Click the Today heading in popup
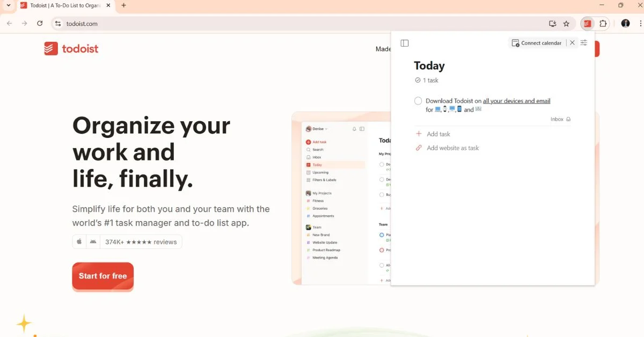 [429, 66]
